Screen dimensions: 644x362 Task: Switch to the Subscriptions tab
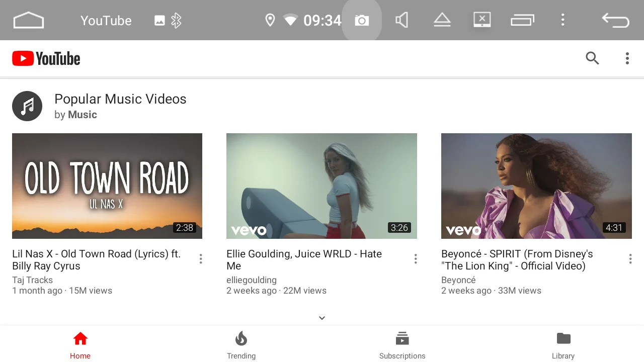[x=402, y=345]
